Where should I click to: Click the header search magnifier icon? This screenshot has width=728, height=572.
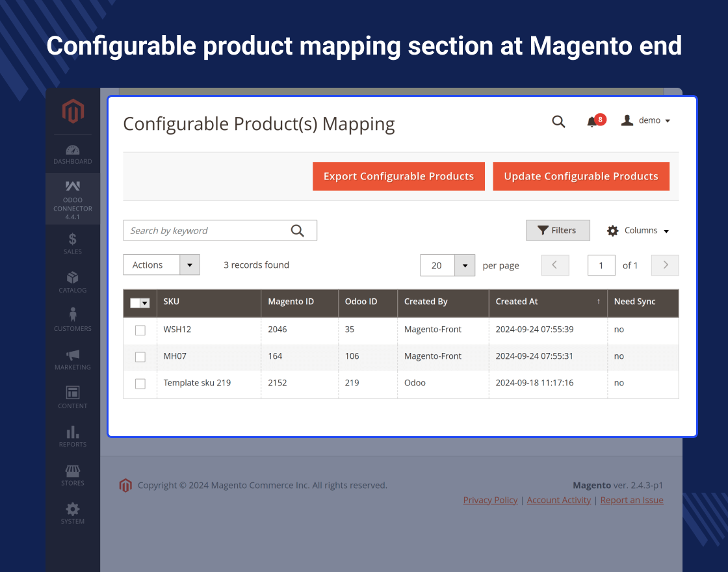(558, 122)
